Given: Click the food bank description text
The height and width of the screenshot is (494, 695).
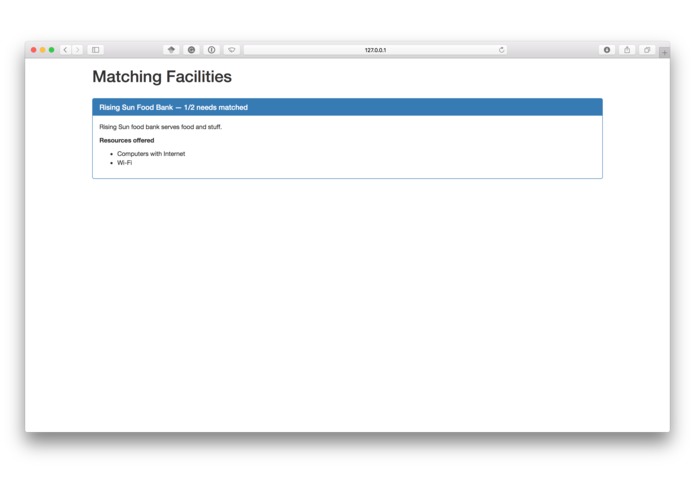Looking at the screenshot, I should click(160, 127).
